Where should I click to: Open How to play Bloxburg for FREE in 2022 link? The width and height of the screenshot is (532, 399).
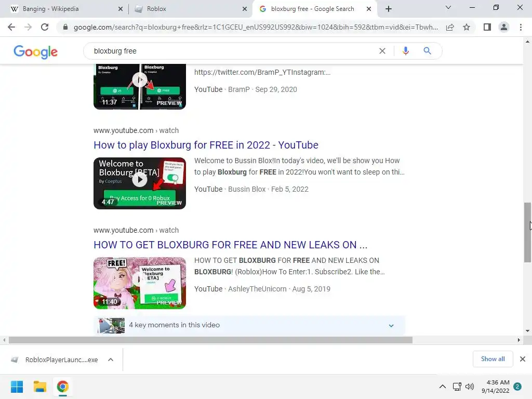coord(206,145)
